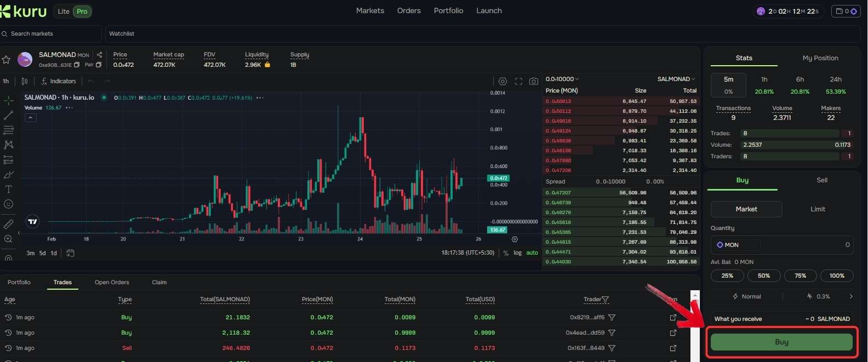Select the brush drawing tool
This screenshot has width=868, height=362.
click(x=8, y=175)
